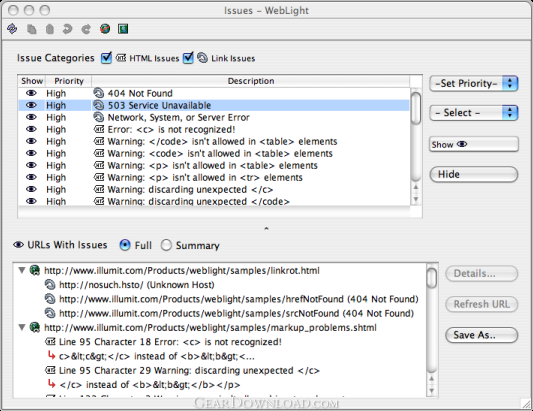This screenshot has width=533, height=411.
Task: Open the Set Priority dropdown
Action: point(474,84)
